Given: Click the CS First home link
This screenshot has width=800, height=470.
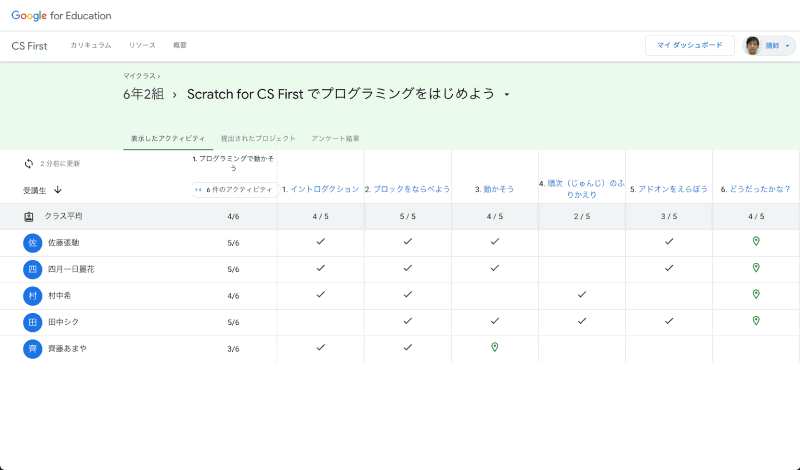Looking at the screenshot, I should pos(29,46).
